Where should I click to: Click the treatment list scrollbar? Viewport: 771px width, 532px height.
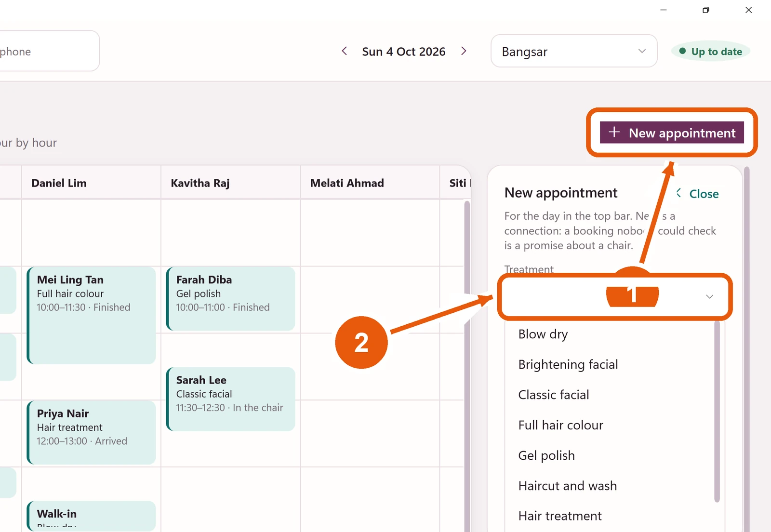coord(717,412)
